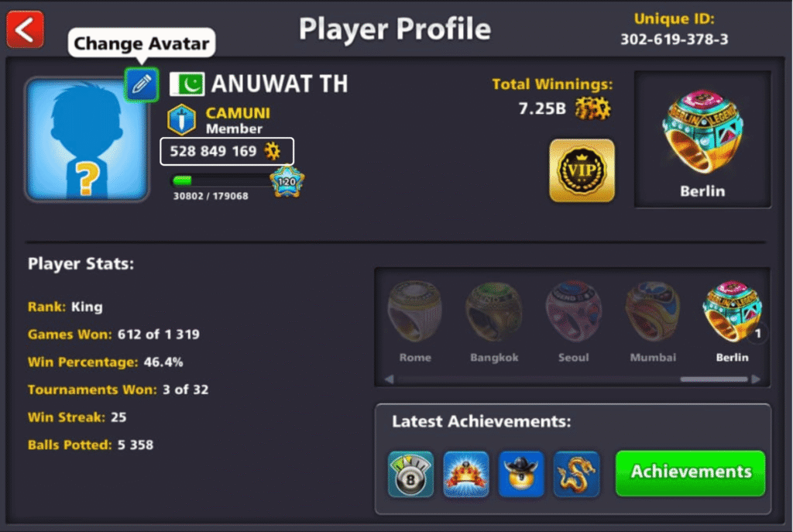Viewport: 793px width, 532px height.
Task: Select the Bangkok ring
Action: coord(494,322)
